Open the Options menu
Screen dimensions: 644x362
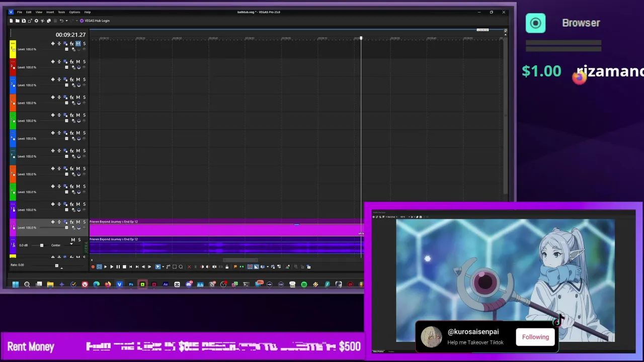coord(74,12)
